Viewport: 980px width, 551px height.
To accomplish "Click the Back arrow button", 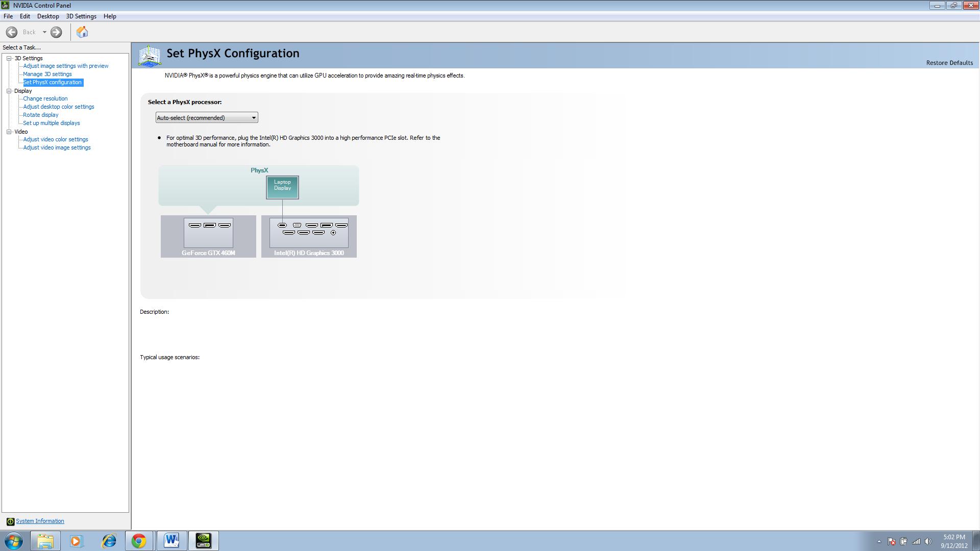I will [x=12, y=32].
